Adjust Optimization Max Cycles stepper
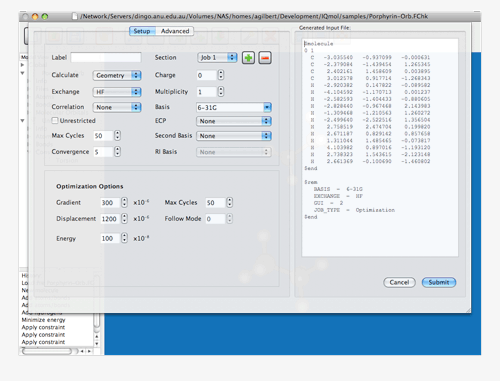 coord(229,202)
